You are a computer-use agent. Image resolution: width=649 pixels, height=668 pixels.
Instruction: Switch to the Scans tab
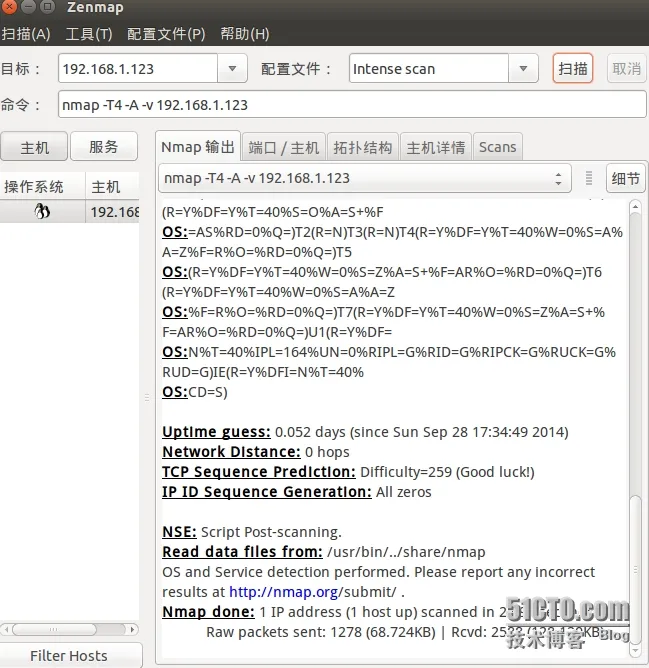click(497, 147)
